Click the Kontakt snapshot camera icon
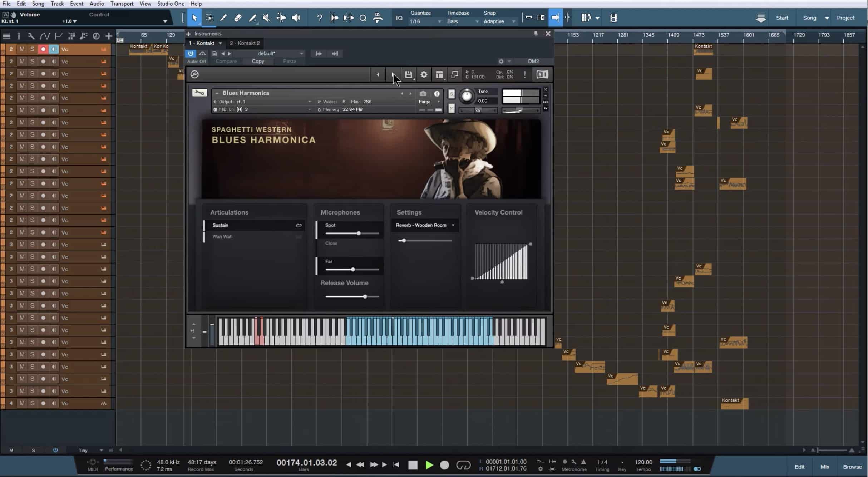 point(423,94)
